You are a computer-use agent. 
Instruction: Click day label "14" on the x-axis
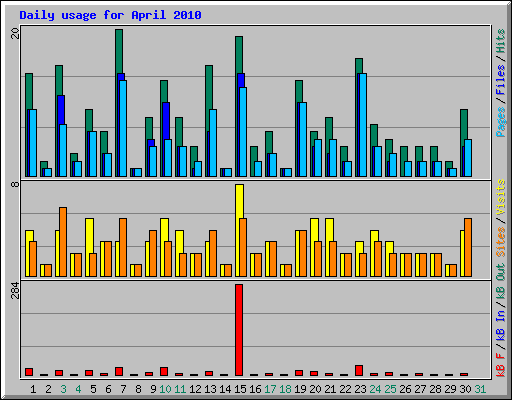pos(225,389)
